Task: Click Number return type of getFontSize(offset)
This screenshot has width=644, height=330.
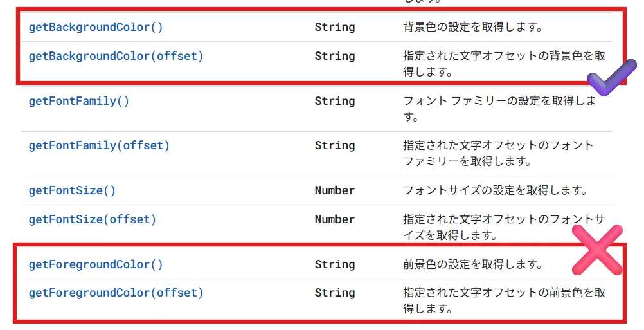Action: 335,219
